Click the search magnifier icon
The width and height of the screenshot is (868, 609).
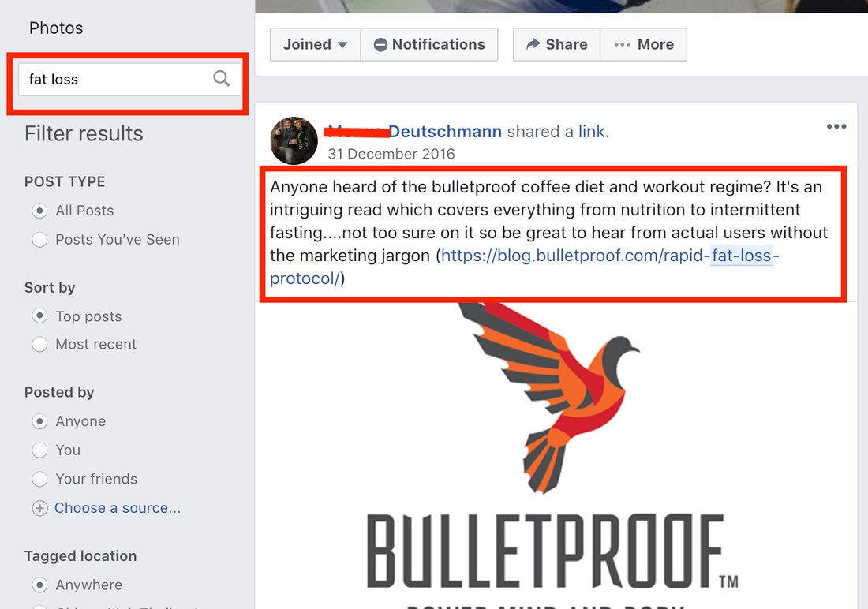(x=222, y=79)
